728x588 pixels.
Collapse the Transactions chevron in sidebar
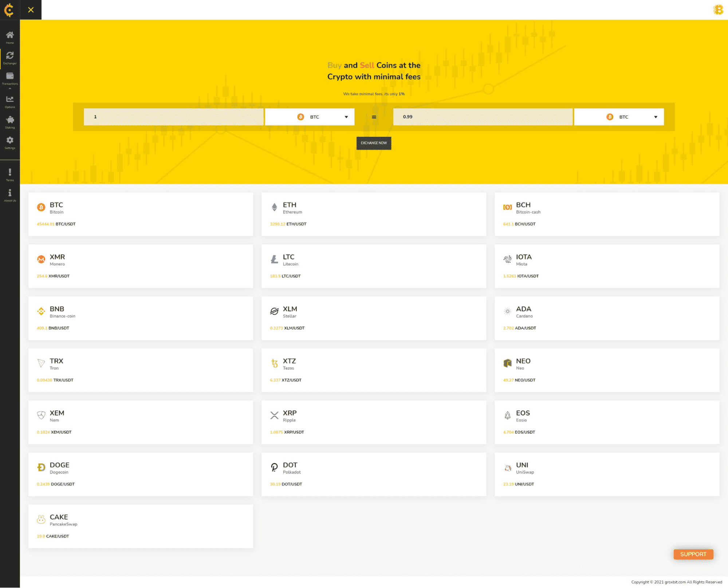[10, 88]
